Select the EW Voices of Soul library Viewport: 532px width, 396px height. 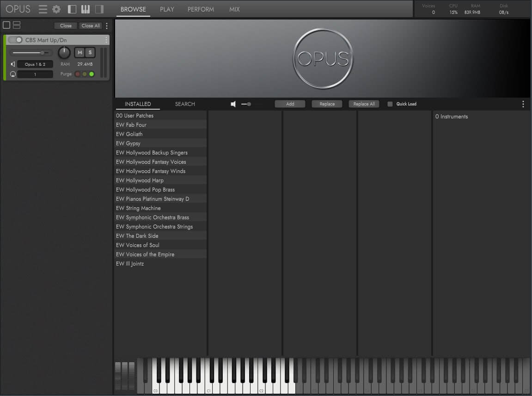pos(161,245)
